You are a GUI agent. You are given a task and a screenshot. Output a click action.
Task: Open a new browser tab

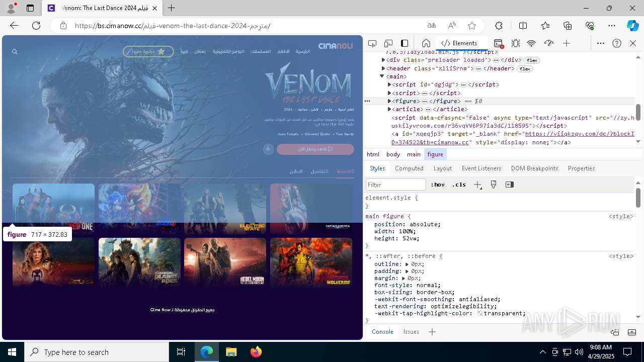tap(172, 8)
